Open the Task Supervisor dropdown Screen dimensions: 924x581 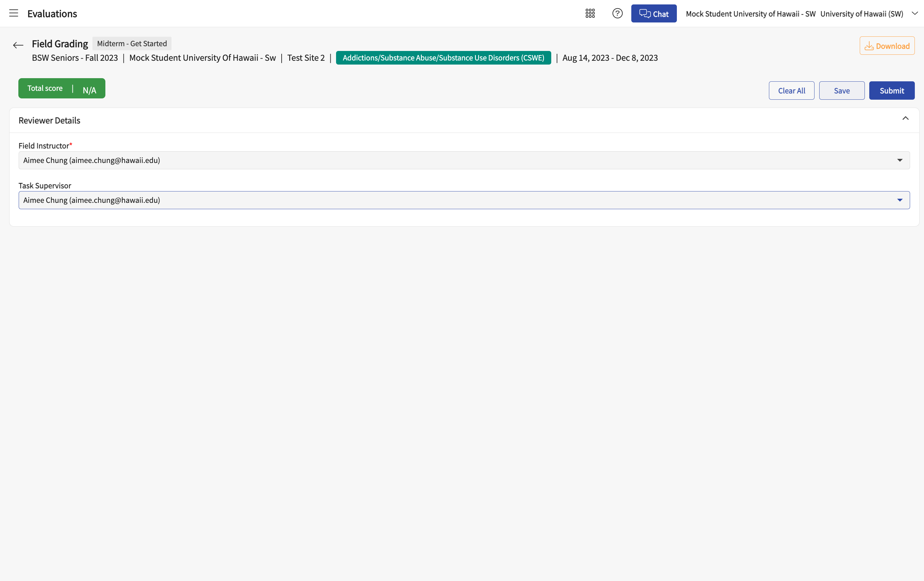[464, 200]
